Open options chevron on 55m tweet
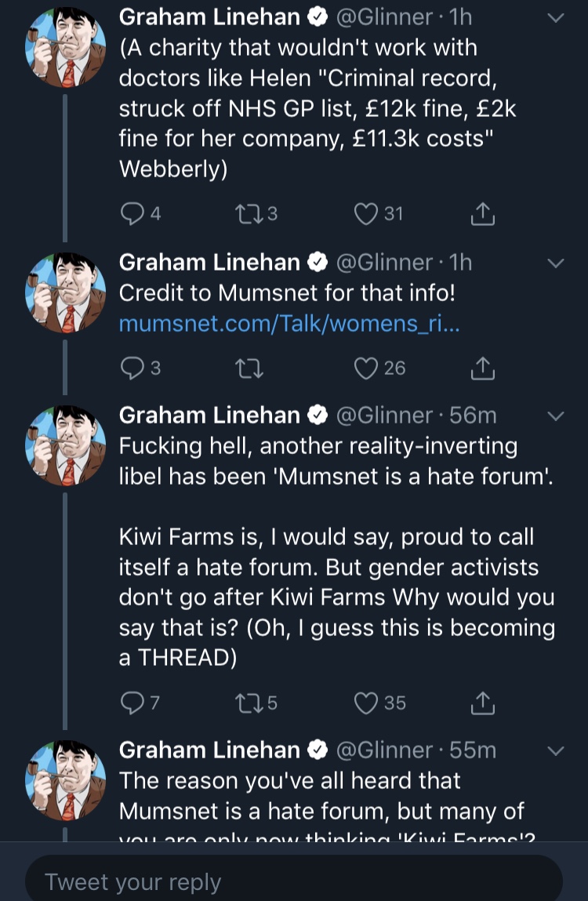 (x=556, y=751)
